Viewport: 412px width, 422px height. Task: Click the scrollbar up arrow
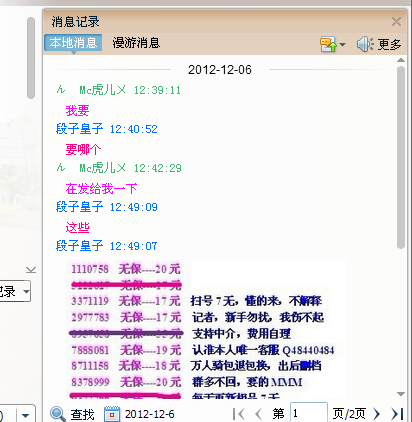point(401,60)
